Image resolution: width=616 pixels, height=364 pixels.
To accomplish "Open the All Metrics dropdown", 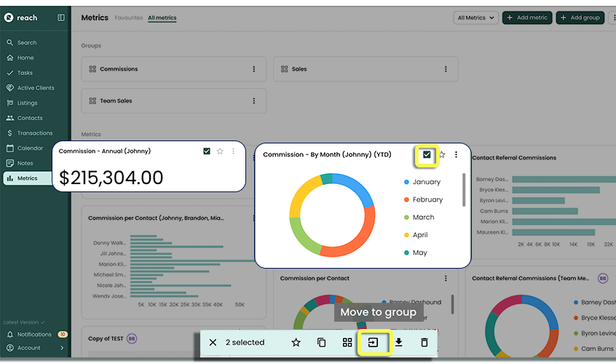I will [475, 17].
